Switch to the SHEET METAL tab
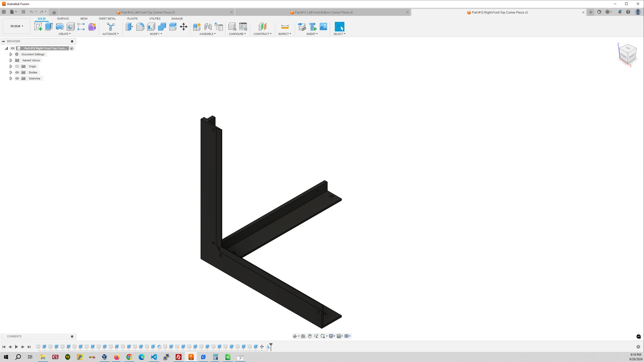Screen dimensions: 644x362 pos(107,19)
